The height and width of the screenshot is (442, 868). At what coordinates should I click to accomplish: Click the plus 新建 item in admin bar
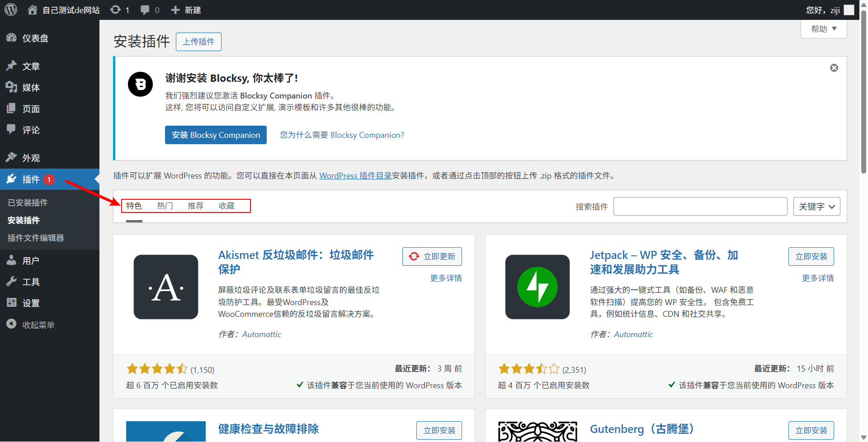coord(186,10)
